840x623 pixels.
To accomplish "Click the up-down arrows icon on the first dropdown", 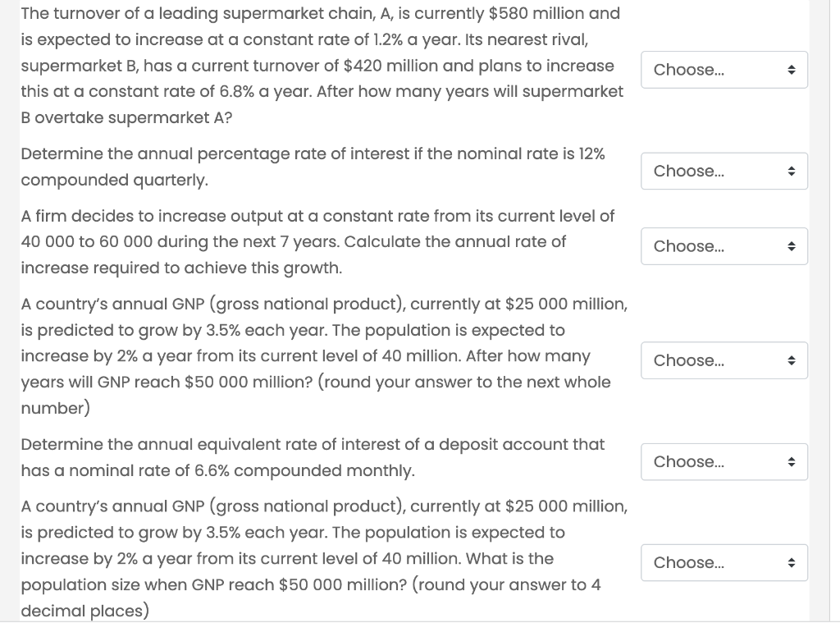I will [792, 70].
